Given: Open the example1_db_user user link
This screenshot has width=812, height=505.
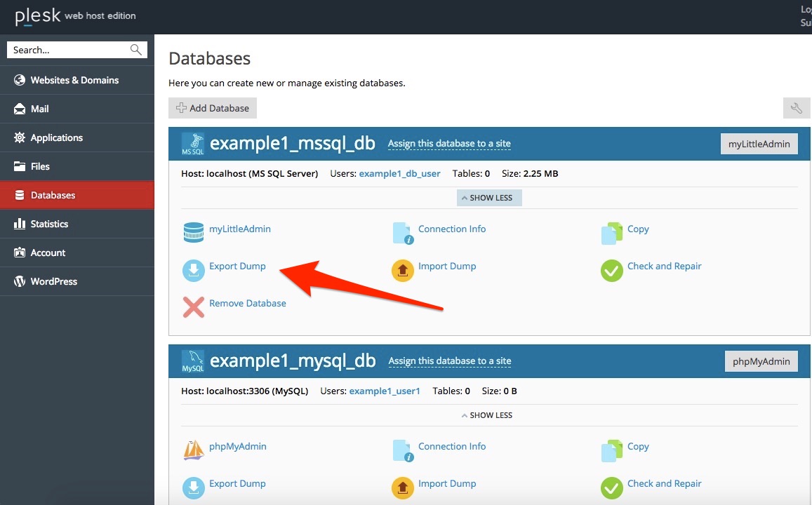Looking at the screenshot, I should click(399, 173).
